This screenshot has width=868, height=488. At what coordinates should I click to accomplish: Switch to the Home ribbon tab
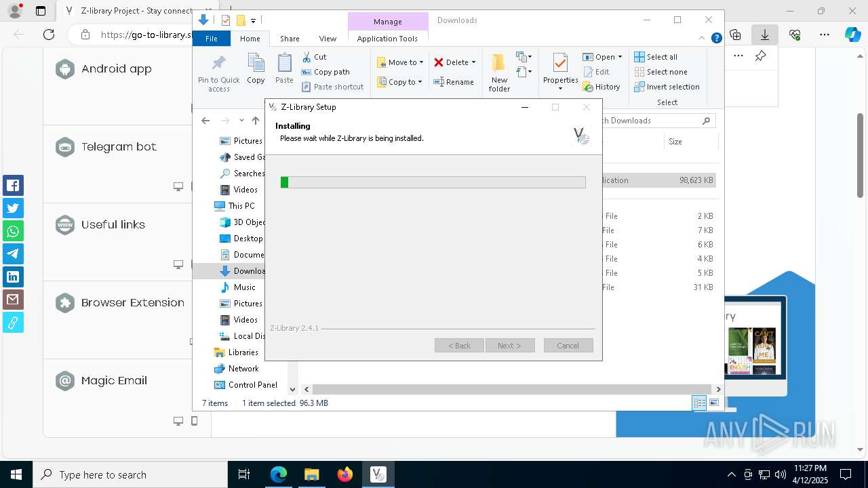(x=250, y=39)
